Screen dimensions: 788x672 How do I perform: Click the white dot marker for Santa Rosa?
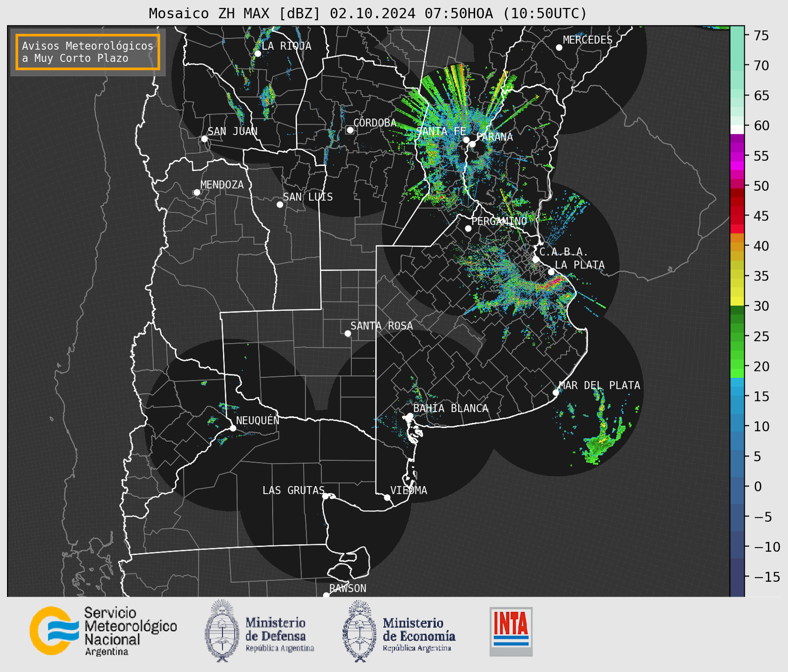(x=348, y=334)
